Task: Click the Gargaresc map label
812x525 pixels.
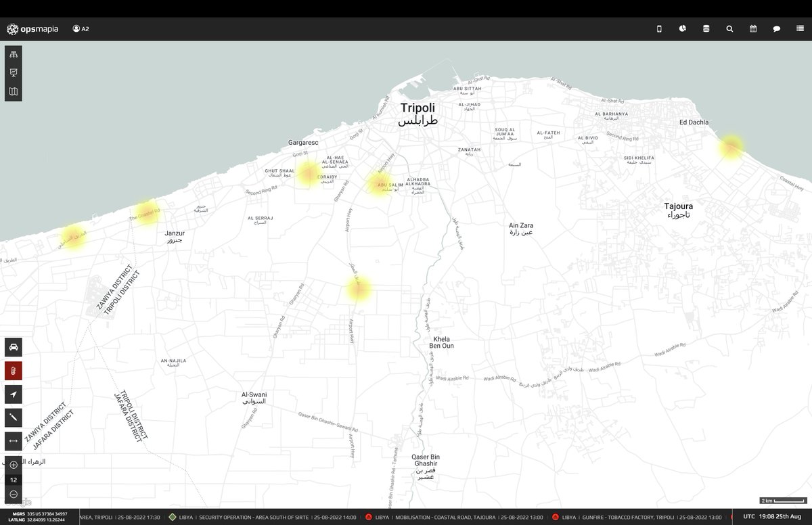Action: [x=303, y=143]
